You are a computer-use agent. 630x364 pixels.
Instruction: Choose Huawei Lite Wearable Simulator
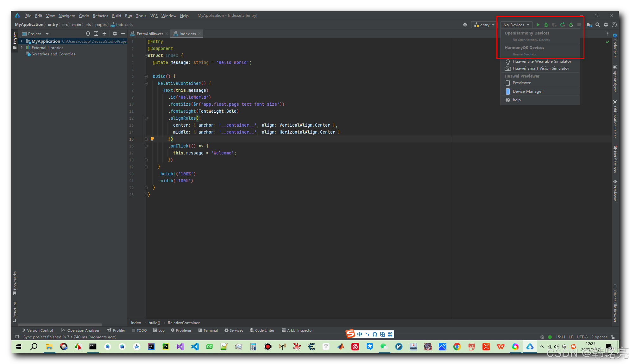[x=542, y=61]
